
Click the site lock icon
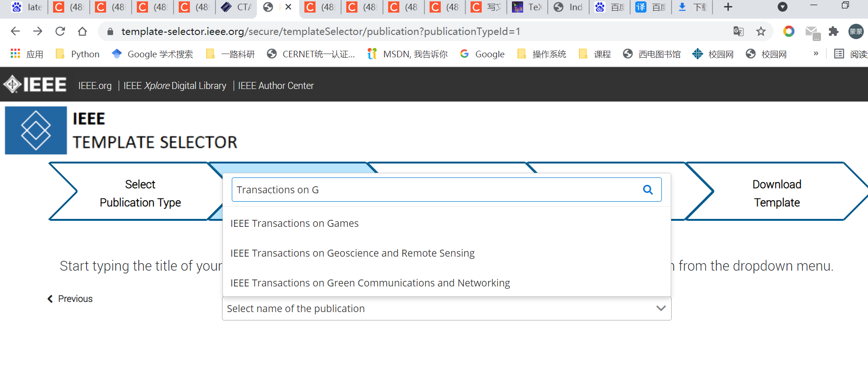(x=110, y=31)
